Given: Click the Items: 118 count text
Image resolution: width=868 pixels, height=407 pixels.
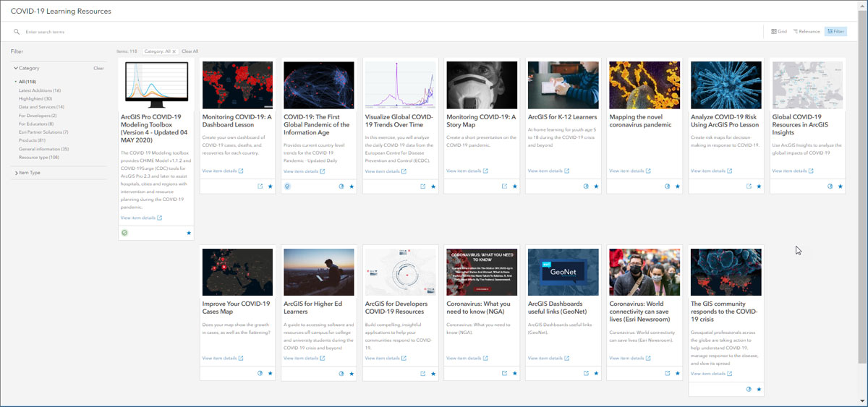Looking at the screenshot, I should click(127, 51).
